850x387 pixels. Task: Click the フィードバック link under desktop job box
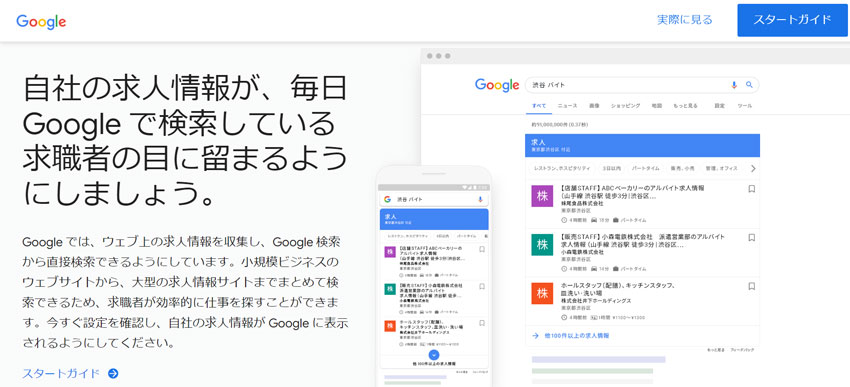742,350
